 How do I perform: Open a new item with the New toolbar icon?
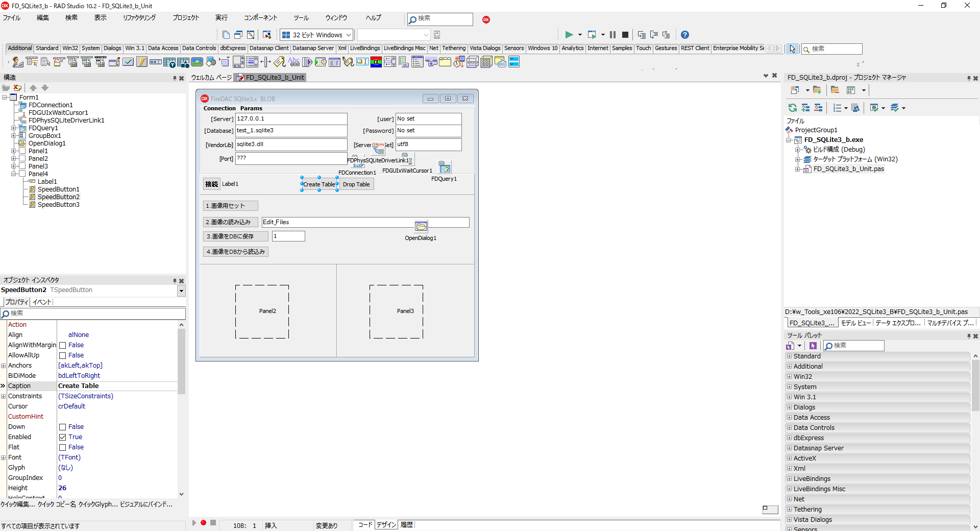pos(226,35)
